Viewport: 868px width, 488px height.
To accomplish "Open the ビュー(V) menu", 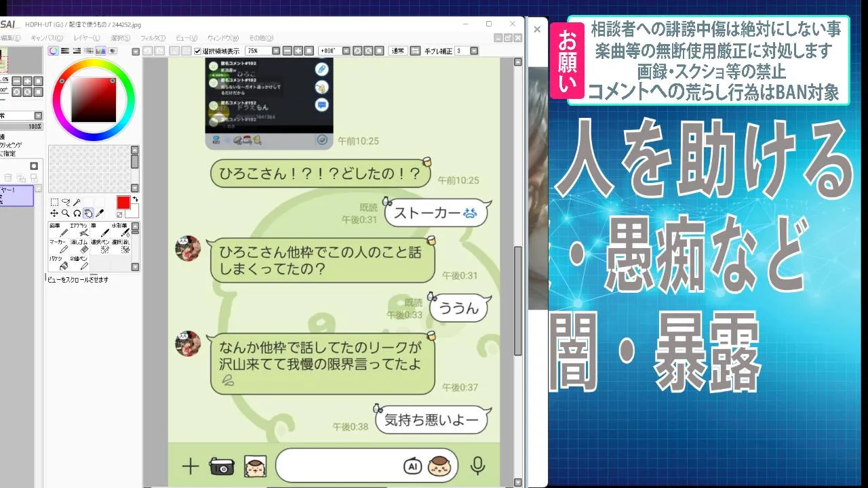I will [186, 38].
